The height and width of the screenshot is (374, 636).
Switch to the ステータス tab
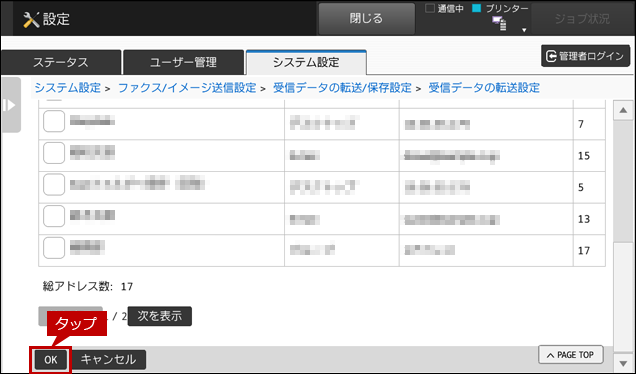tap(61, 62)
